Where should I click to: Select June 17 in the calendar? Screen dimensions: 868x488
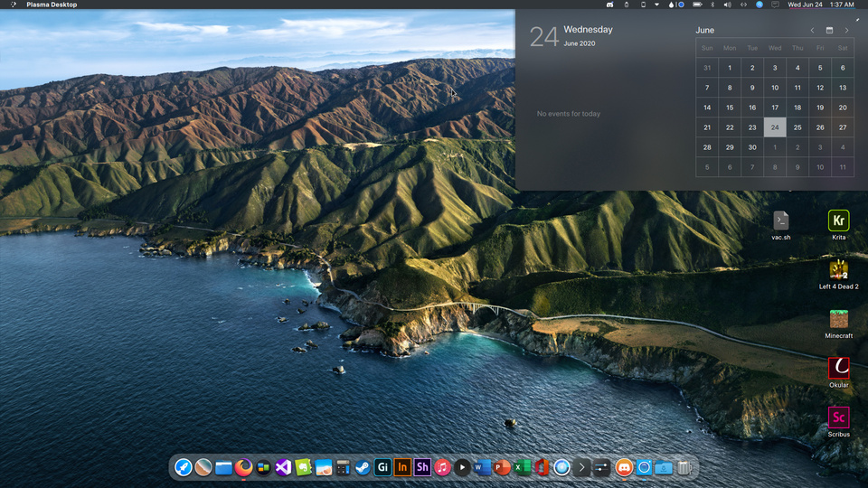point(775,108)
